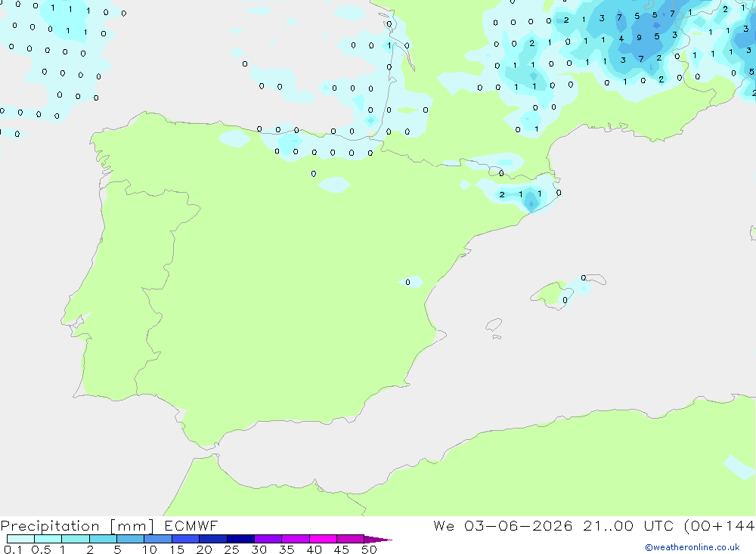The image size is (756, 554).
Task: Click the 1–2 mm legend color swatch
Action: [x=75, y=539]
